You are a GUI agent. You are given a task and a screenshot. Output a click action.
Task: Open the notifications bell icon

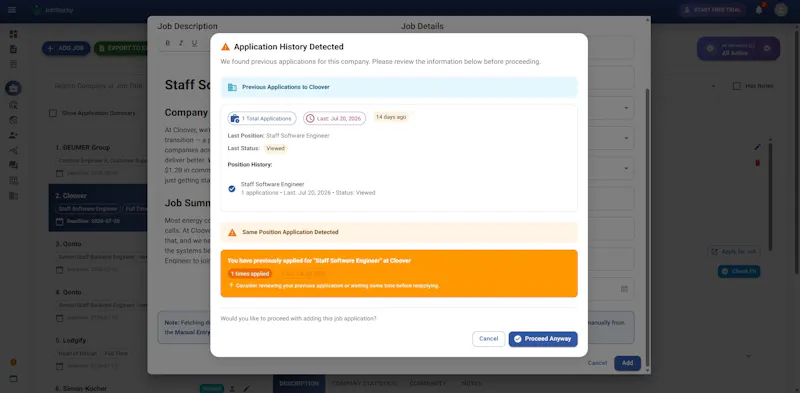tap(759, 10)
